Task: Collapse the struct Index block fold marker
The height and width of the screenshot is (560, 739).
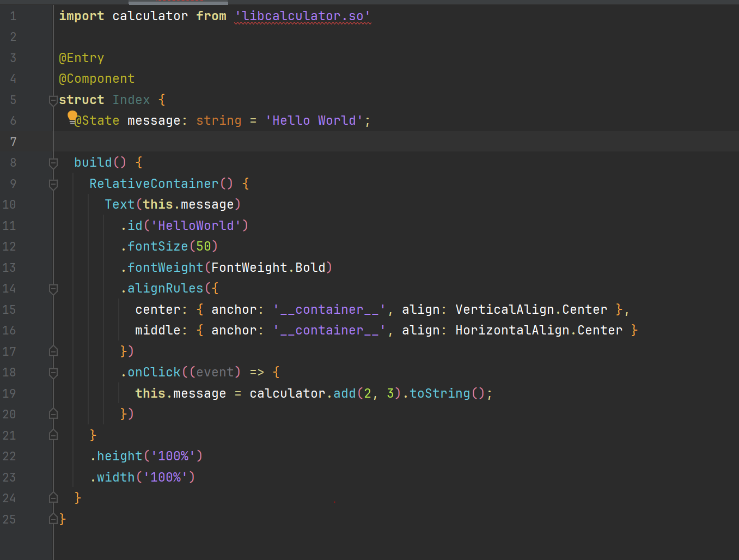Action: click(53, 100)
